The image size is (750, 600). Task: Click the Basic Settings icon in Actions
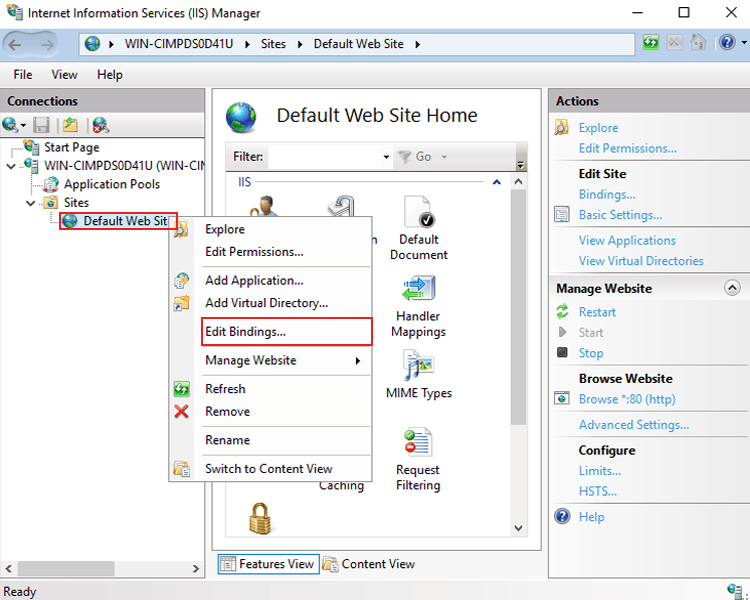click(x=562, y=214)
